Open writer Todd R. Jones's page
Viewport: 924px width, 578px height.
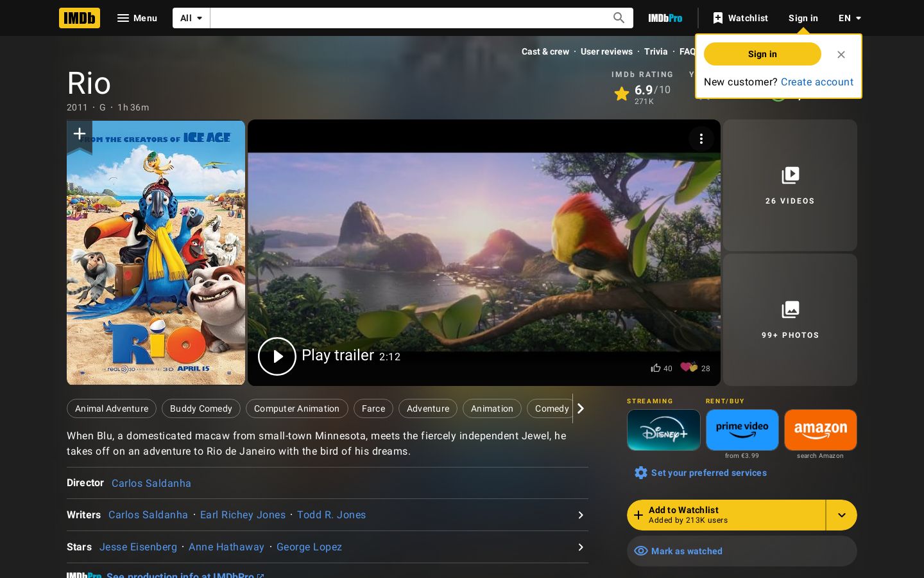click(331, 514)
